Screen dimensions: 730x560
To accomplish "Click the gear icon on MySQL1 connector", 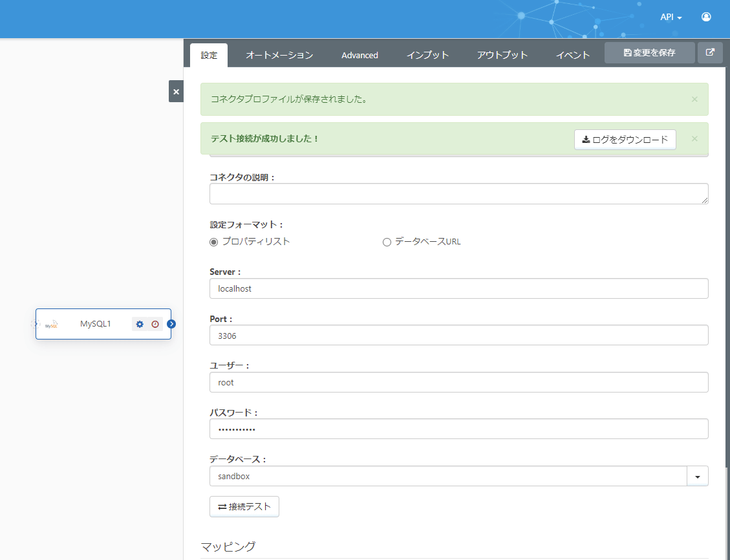I will click(140, 324).
